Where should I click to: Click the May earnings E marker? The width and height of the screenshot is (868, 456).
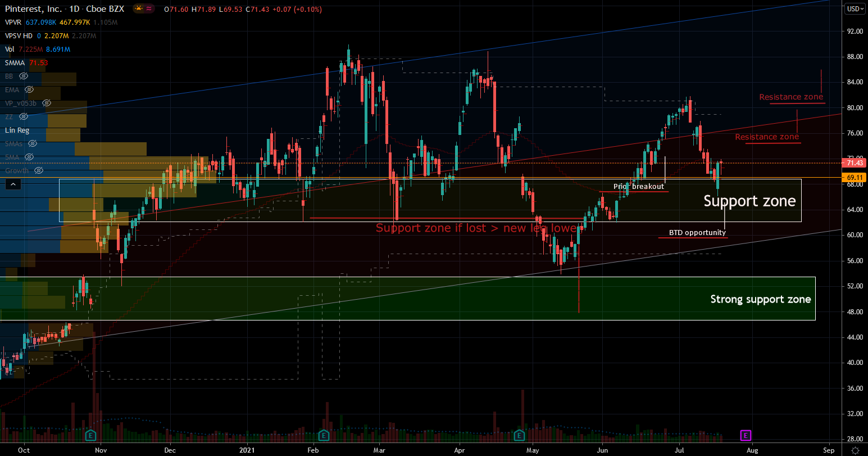(x=519, y=435)
